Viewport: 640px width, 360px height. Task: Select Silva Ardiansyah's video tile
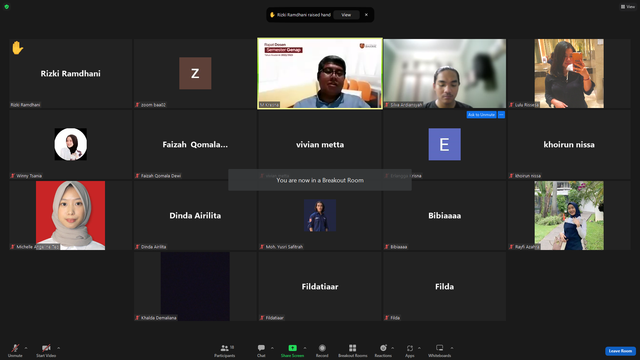coord(444,73)
